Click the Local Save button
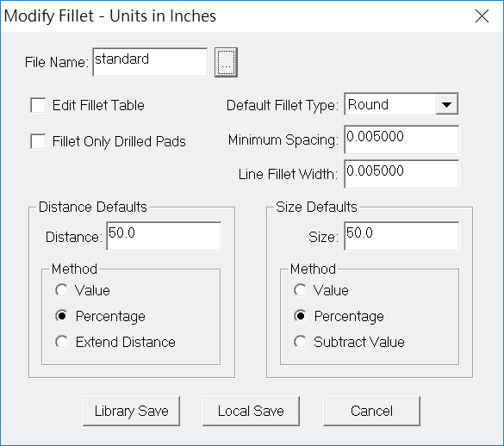Image resolution: width=504 pixels, height=446 pixels. click(x=251, y=411)
